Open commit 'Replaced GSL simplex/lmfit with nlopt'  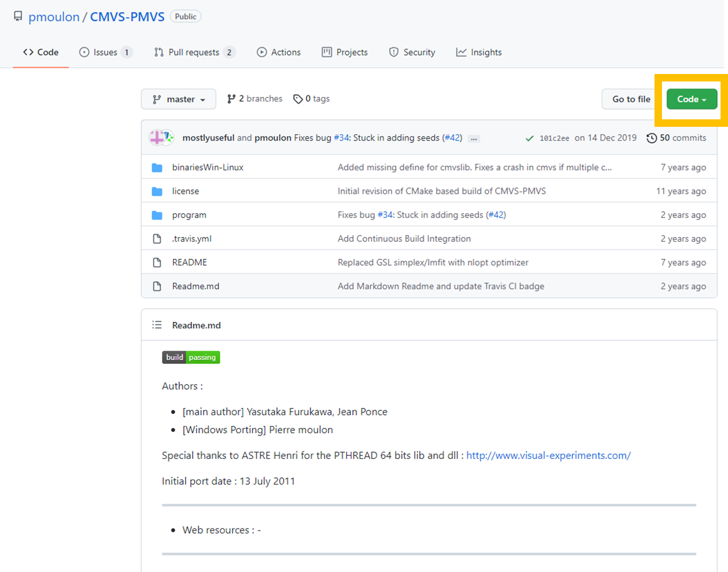[x=433, y=262]
